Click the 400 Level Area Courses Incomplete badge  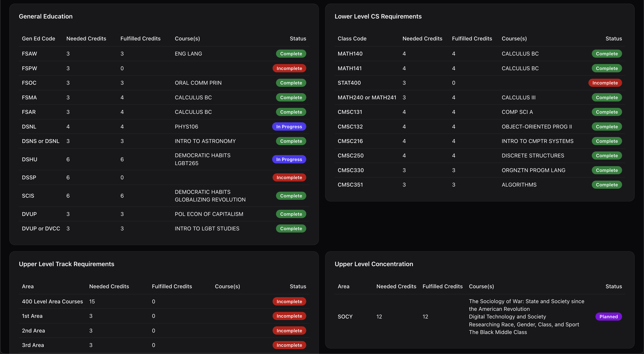tap(289, 301)
